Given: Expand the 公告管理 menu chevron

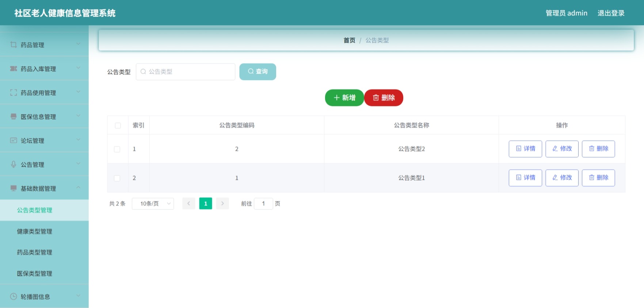Looking at the screenshot, I should point(78,164).
